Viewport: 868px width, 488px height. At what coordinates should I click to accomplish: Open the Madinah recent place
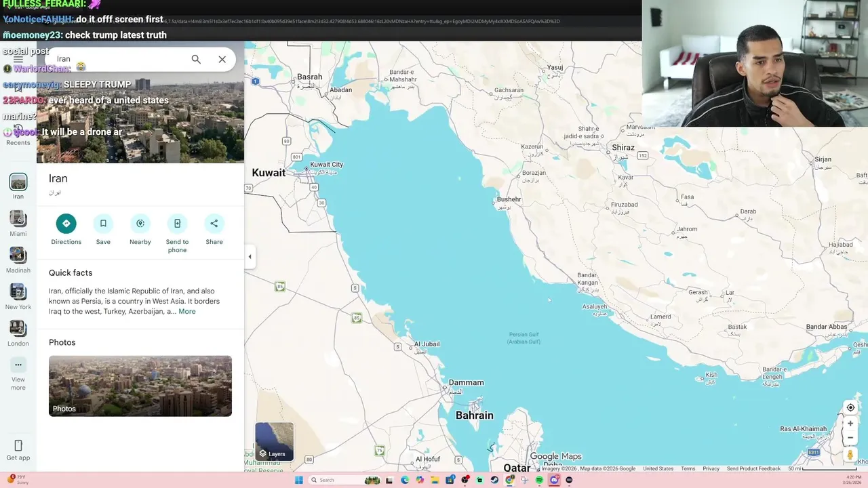pos(18,260)
